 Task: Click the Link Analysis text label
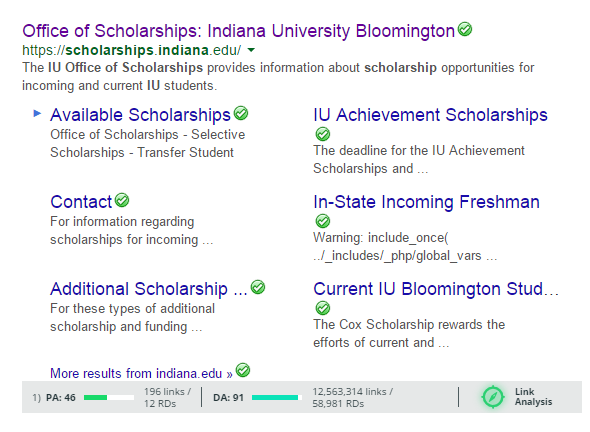click(x=533, y=397)
